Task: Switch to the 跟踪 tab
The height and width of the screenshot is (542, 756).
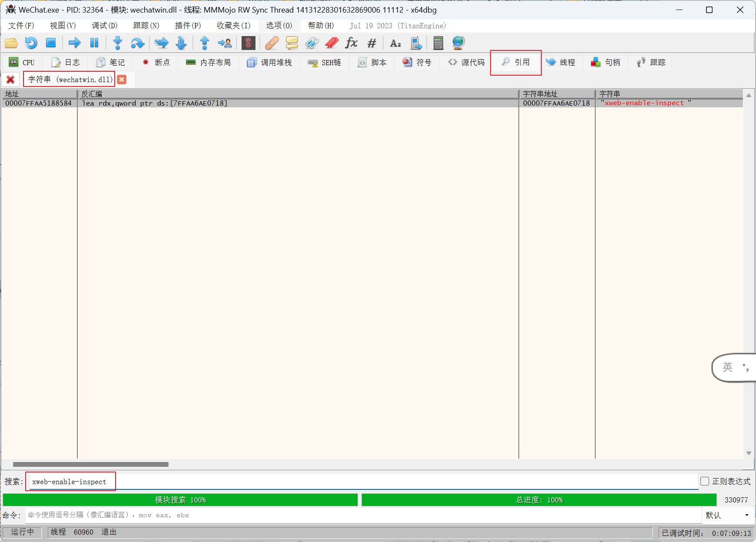Action: pos(651,63)
